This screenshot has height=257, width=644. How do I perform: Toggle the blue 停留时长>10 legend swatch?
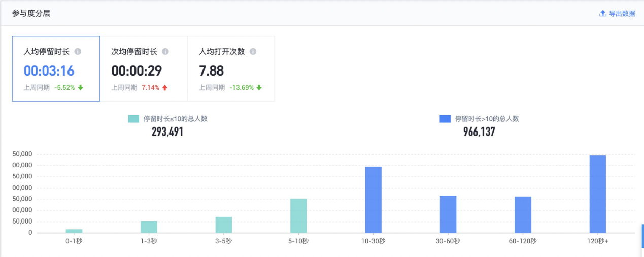point(445,119)
